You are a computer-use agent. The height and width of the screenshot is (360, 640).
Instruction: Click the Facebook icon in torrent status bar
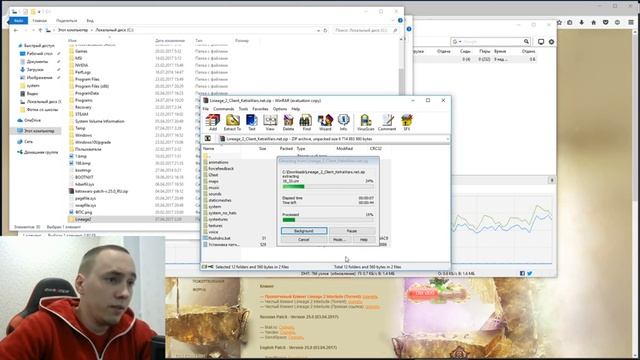tap(522, 273)
